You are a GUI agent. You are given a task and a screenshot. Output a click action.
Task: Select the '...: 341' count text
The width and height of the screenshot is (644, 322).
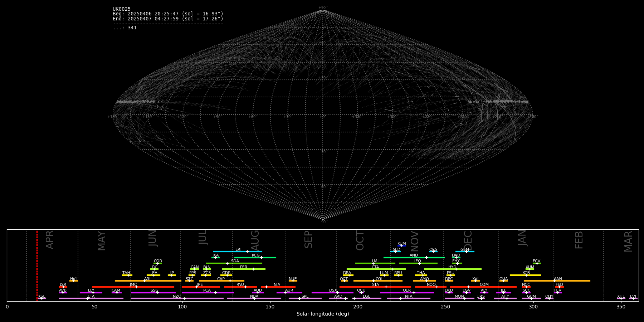(x=125, y=28)
